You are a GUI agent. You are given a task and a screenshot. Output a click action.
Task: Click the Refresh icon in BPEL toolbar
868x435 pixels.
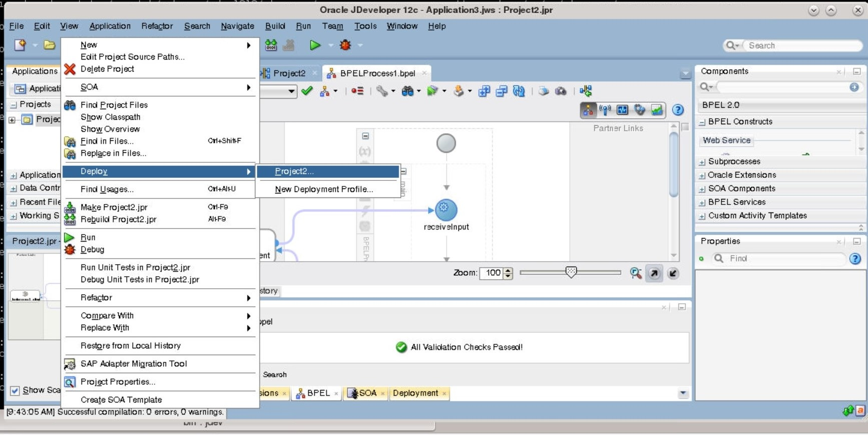519,91
